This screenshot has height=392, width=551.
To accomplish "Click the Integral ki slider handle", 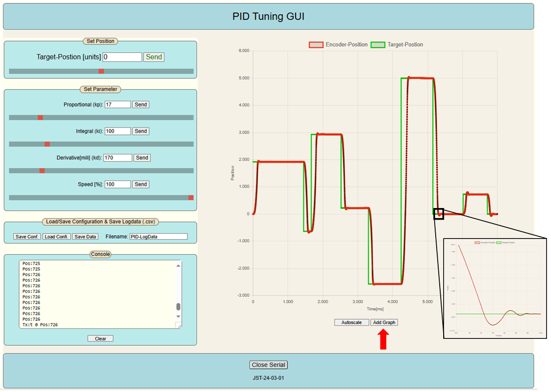I will pyautogui.click(x=47, y=144).
